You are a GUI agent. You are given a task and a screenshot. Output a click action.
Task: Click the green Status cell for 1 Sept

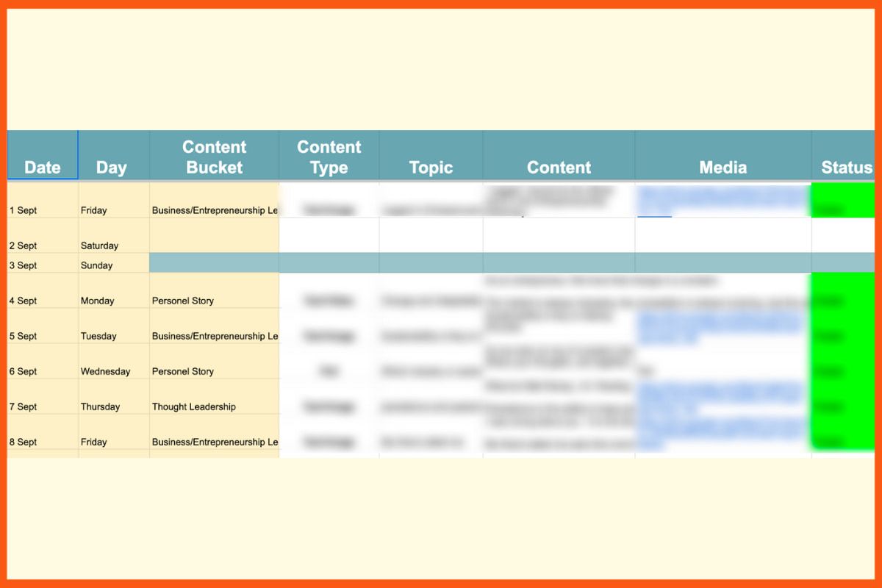[x=844, y=200]
